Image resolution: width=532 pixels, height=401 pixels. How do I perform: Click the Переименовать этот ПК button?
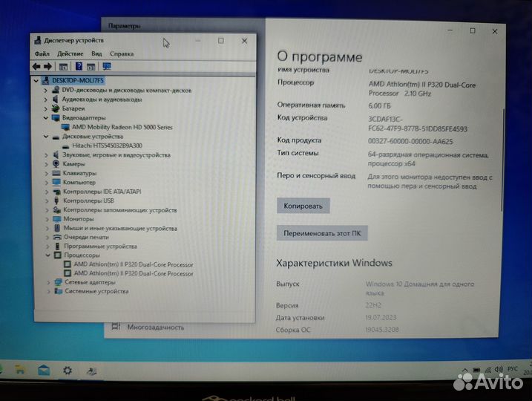(x=322, y=233)
